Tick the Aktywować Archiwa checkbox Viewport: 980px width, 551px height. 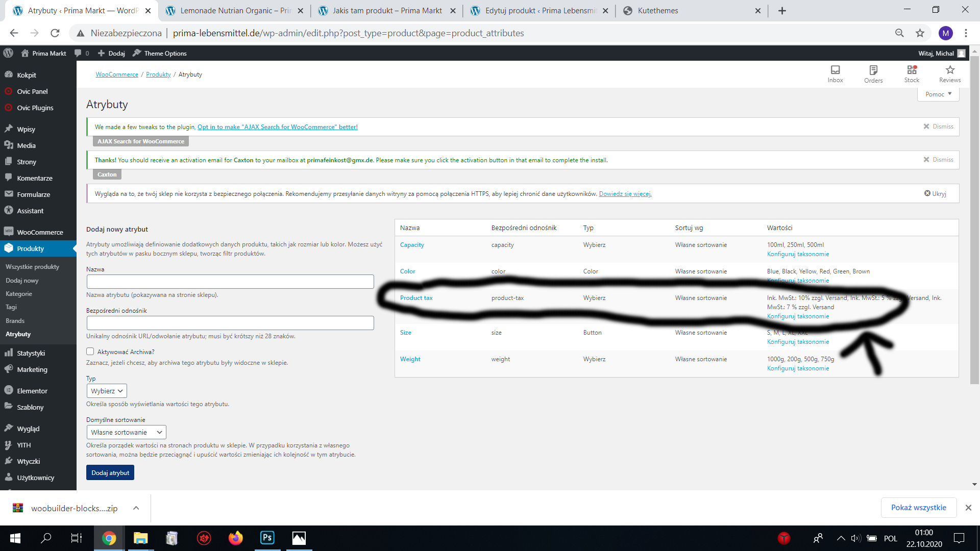90,352
